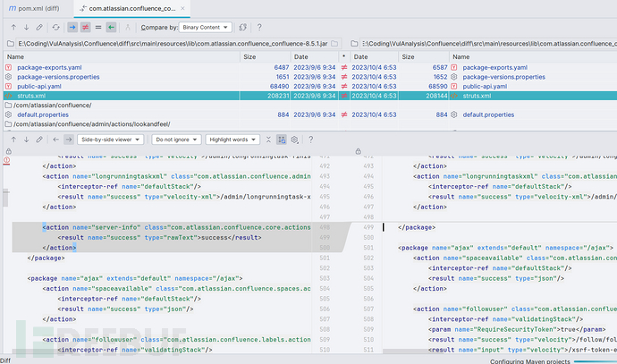Toggle show different files (red not-equal)
The height and width of the screenshot is (364, 617).
[85, 27]
